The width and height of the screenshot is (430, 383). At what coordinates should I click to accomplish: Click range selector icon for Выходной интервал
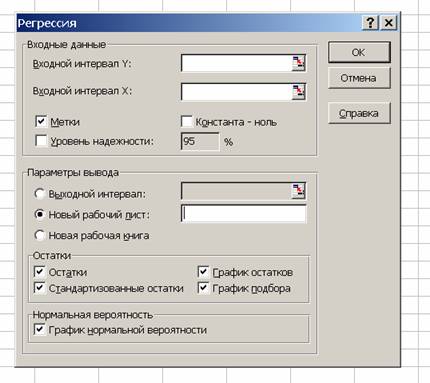click(298, 191)
